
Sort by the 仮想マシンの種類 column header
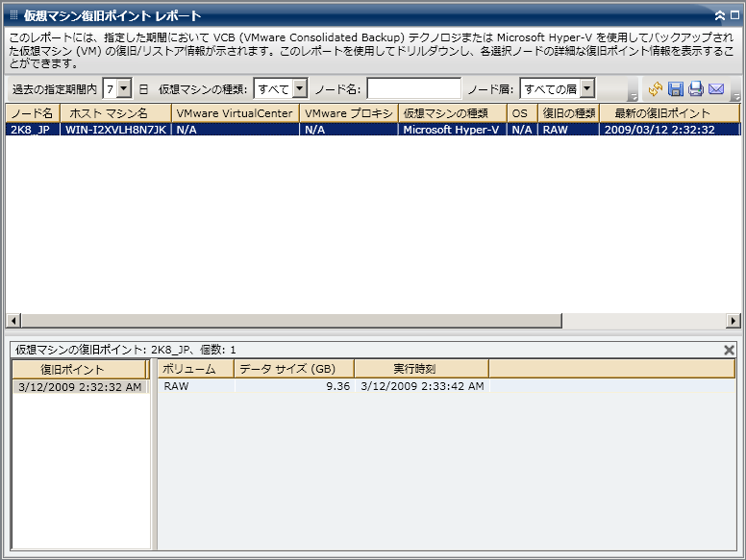(x=453, y=113)
